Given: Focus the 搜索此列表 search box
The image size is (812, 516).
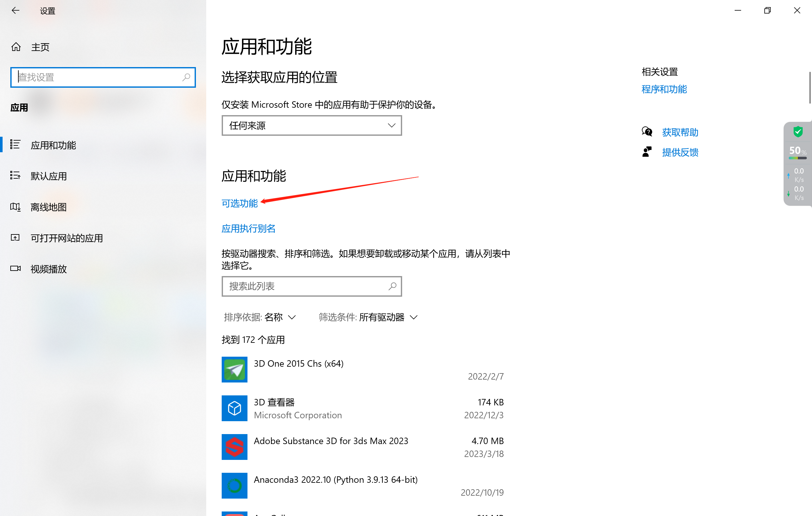Looking at the screenshot, I should (x=312, y=286).
